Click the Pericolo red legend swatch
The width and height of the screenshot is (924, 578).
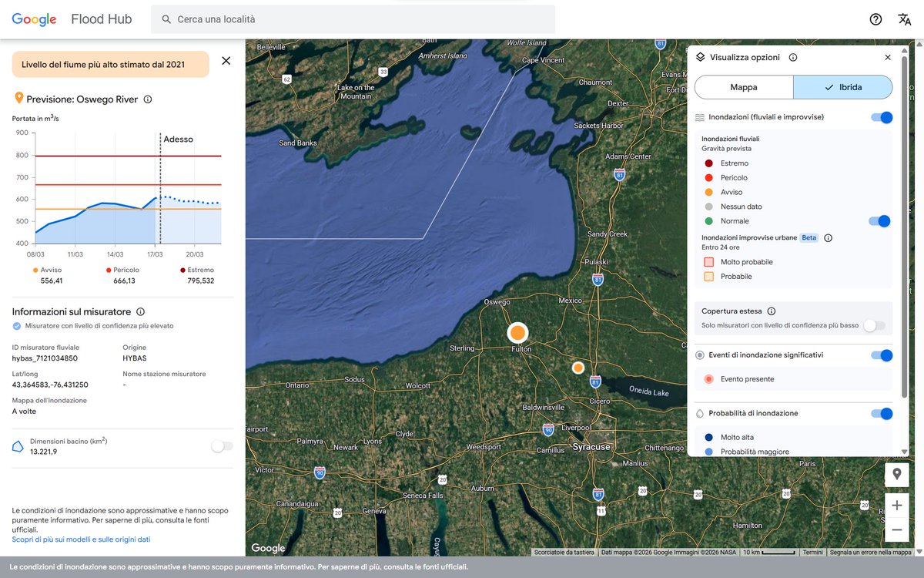point(708,178)
